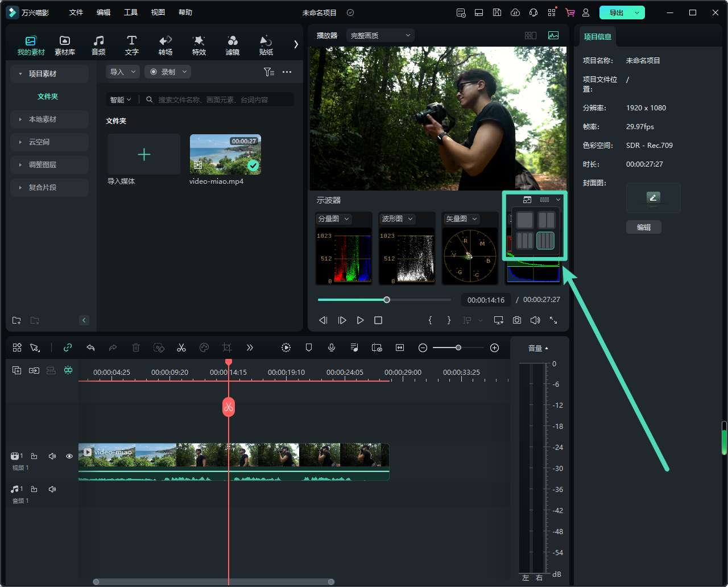The image size is (728, 587).
Task: Click the 导出 export button
Action: [616, 13]
